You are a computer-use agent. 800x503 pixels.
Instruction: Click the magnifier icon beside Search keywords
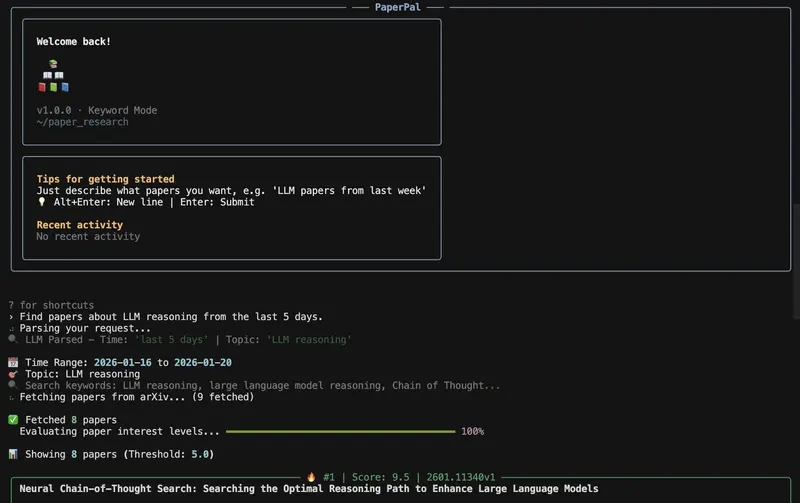pos(12,385)
